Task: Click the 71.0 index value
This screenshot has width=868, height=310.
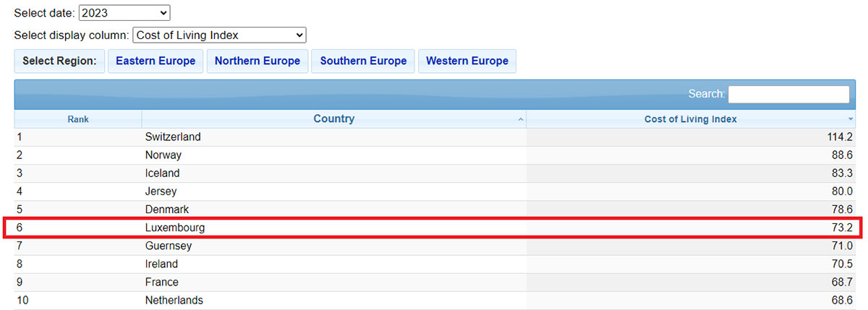Action: 843,246
